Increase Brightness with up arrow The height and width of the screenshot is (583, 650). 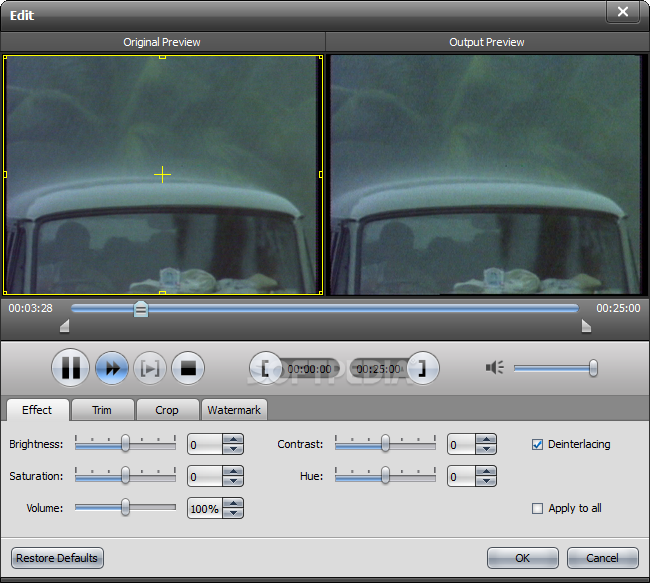click(233, 440)
